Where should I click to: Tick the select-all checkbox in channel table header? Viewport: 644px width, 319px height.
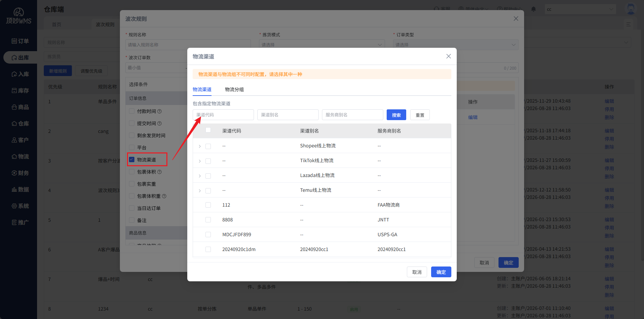[x=208, y=130]
